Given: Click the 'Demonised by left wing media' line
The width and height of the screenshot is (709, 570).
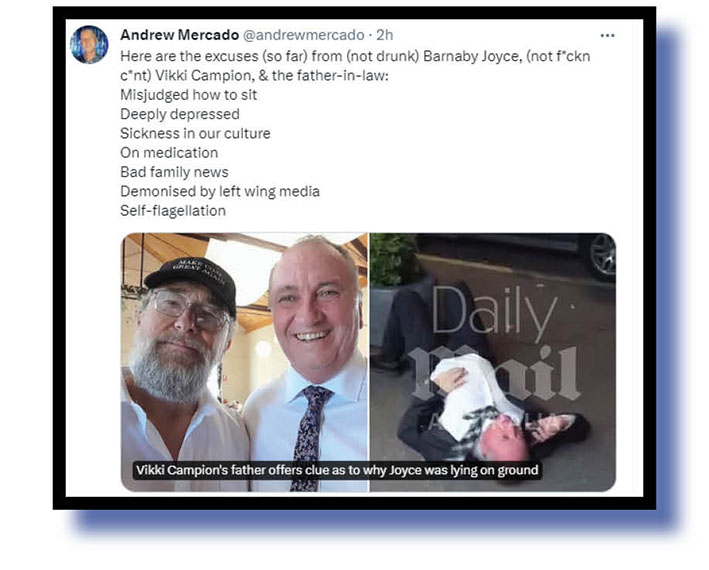Looking at the screenshot, I should [220, 192].
